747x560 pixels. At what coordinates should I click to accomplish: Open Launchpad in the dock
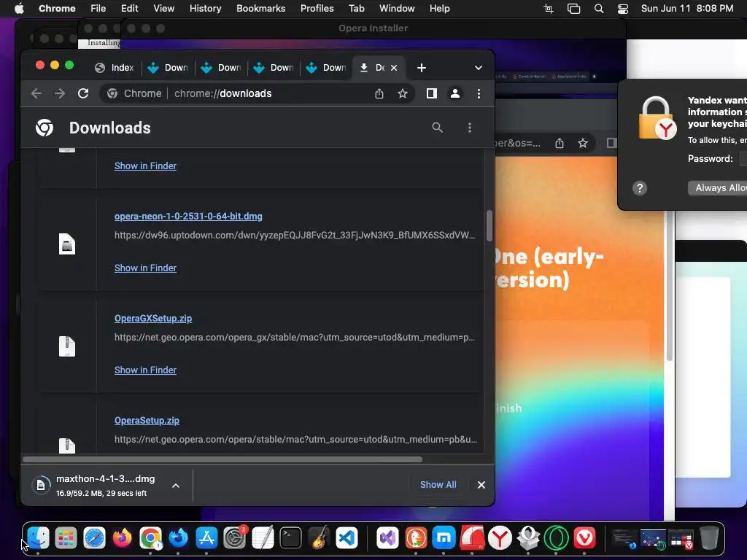tap(66, 538)
